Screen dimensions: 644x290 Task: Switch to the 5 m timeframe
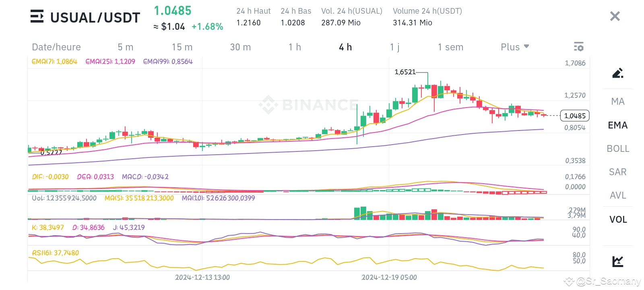[x=126, y=47]
